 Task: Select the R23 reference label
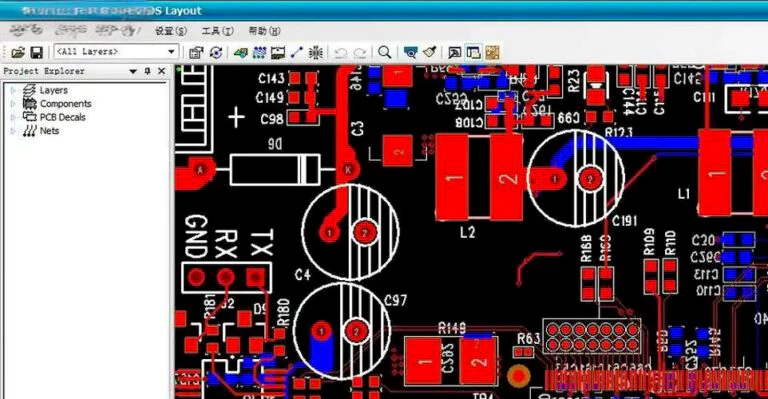tap(574, 81)
